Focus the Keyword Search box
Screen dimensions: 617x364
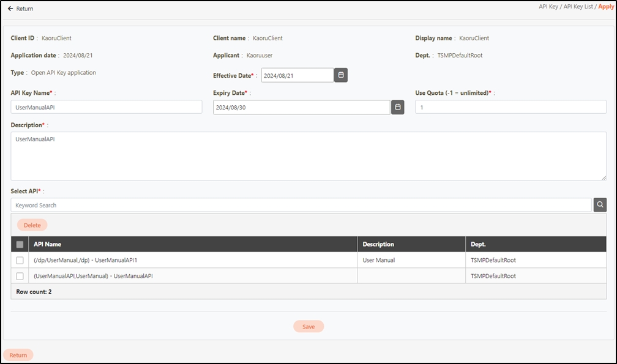pyautogui.click(x=301, y=205)
